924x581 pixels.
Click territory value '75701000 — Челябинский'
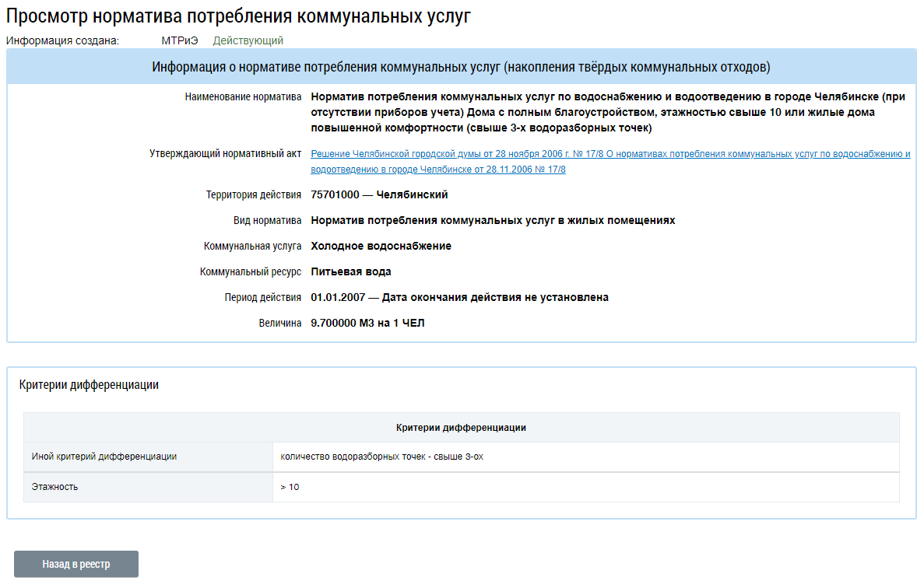379,194
